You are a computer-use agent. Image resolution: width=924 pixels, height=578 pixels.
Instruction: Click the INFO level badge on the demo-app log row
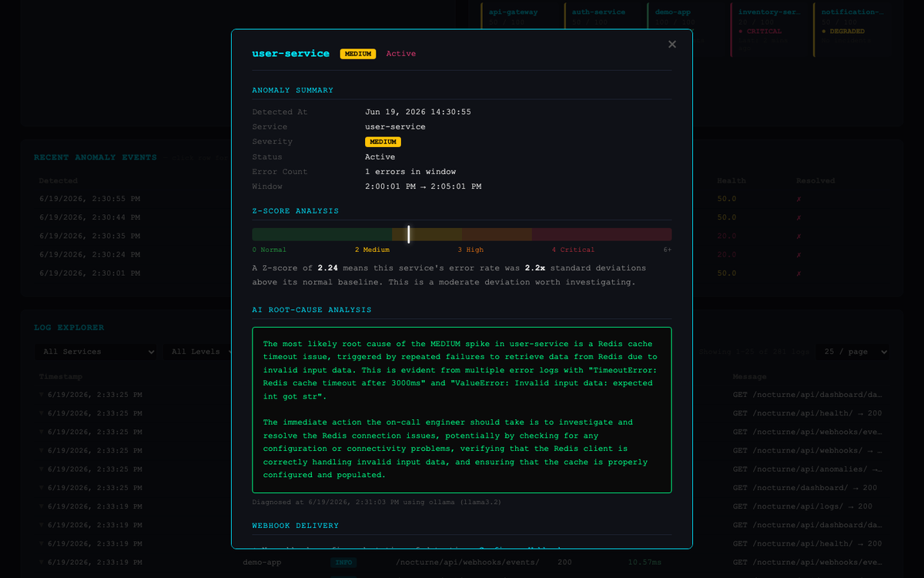[x=343, y=563]
